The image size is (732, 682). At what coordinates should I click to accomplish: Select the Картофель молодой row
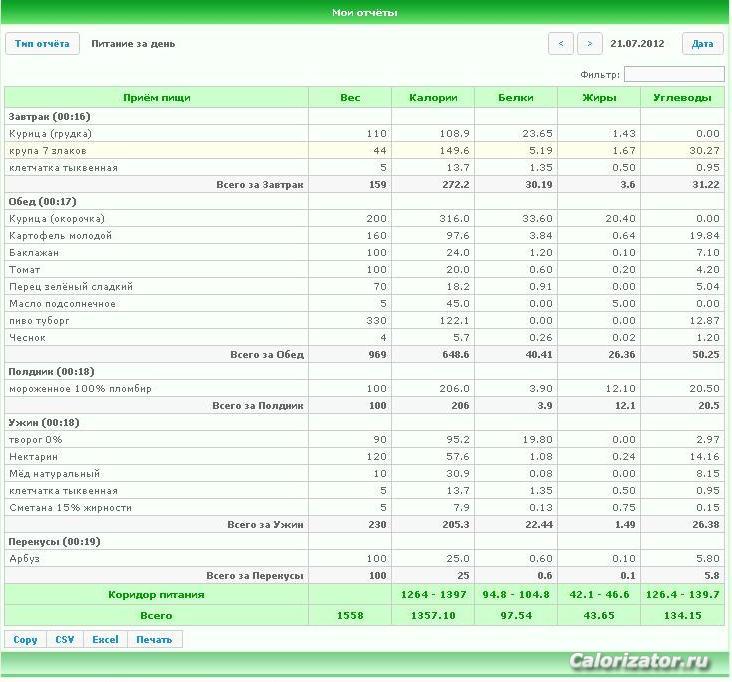pos(365,235)
